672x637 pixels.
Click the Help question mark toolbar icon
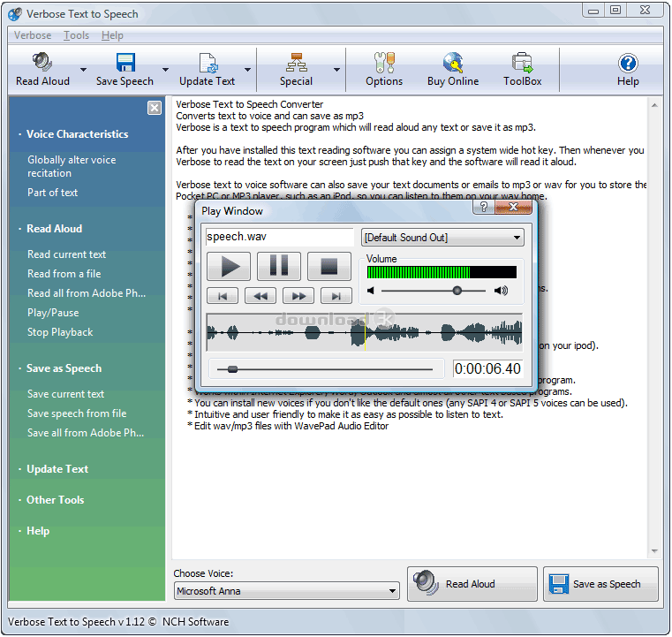pyautogui.click(x=628, y=63)
